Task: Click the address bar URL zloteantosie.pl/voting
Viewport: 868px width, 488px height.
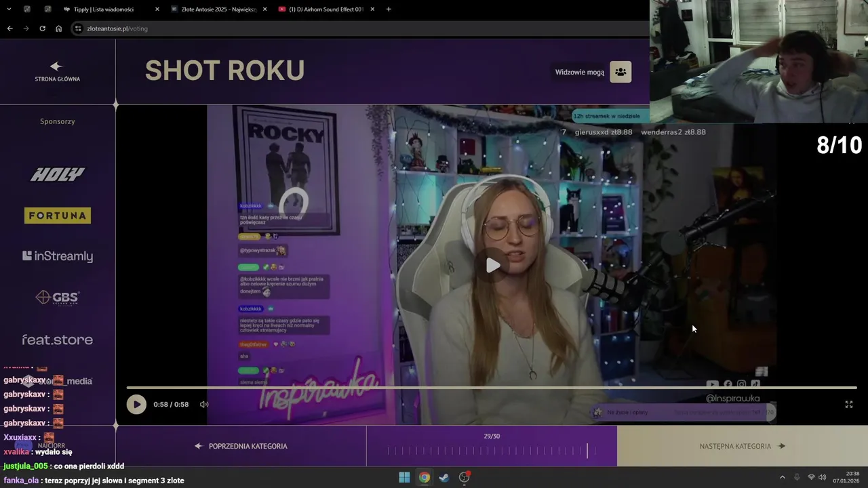Action: [x=117, y=28]
